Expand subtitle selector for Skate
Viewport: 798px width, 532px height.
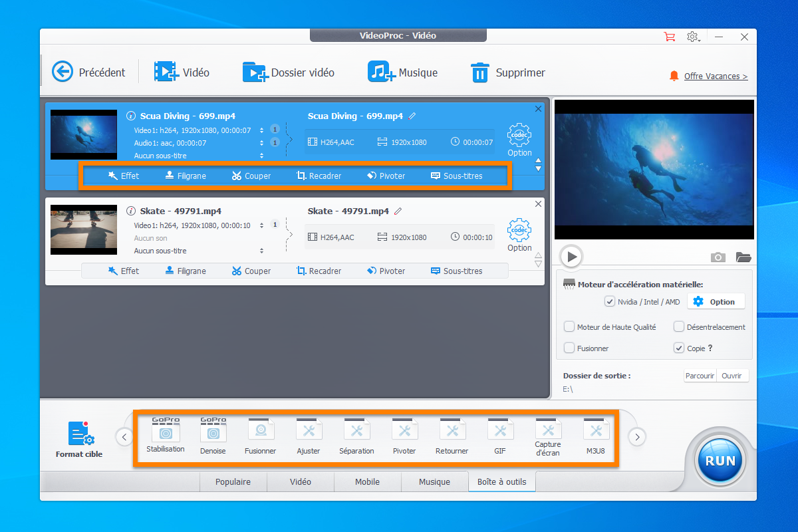(262, 251)
